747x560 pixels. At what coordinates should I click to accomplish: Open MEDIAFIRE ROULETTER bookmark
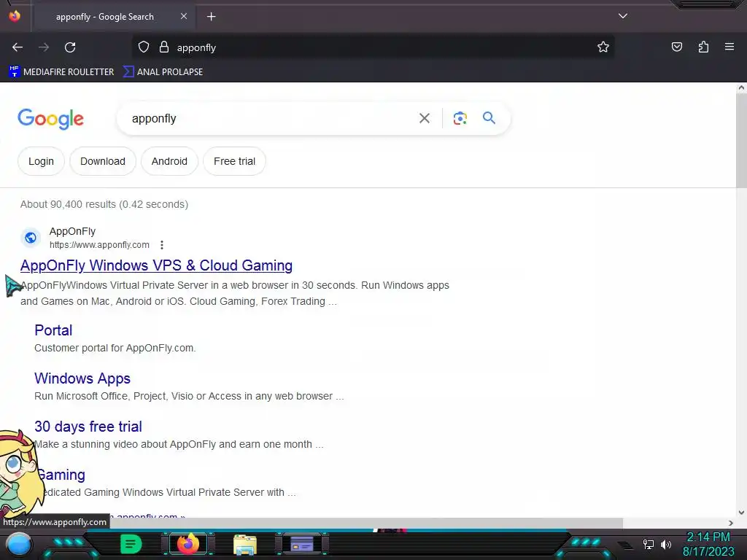coord(61,72)
